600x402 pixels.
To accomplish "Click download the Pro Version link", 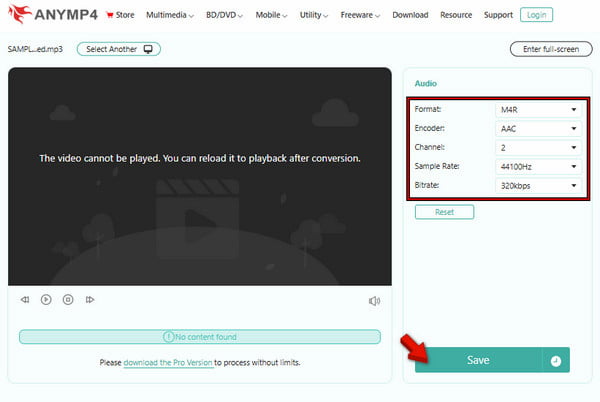I will (168, 363).
